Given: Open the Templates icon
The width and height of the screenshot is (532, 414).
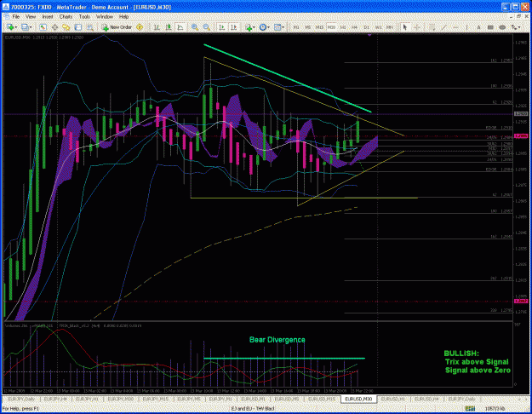Looking at the screenshot, I should tap(277, 27).
